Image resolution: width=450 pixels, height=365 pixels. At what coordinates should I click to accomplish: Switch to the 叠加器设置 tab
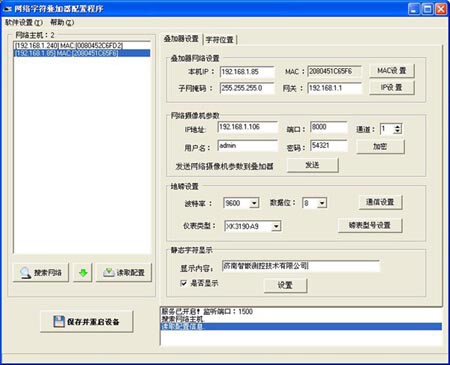(181, 39)
